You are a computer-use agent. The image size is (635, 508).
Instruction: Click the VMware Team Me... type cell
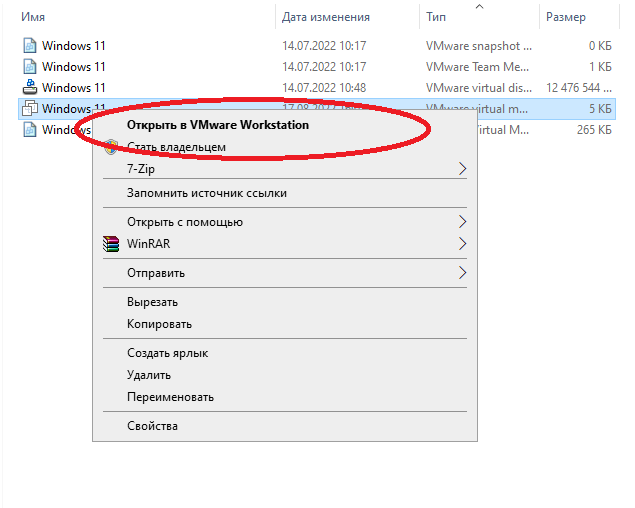tap(477, 67)
